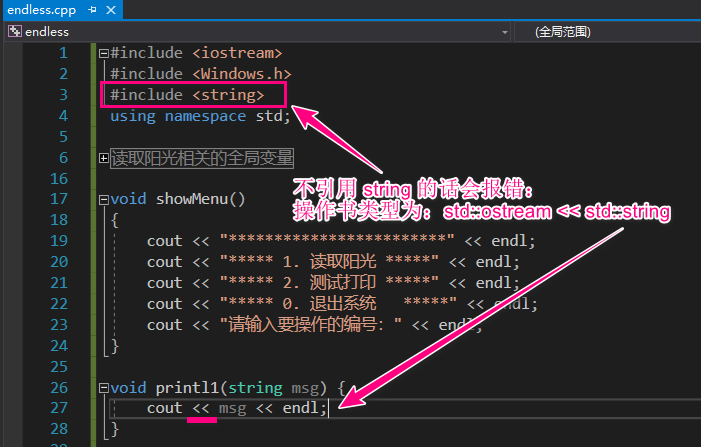
Task: Click line number 17 in the gutter
Action: click(59, 198)
